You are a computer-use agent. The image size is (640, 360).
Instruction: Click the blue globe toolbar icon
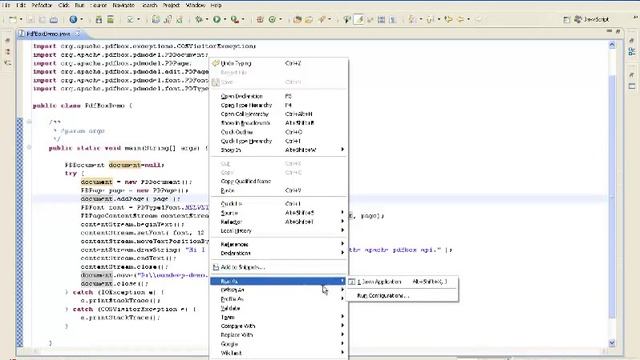[x=73, y=19]
